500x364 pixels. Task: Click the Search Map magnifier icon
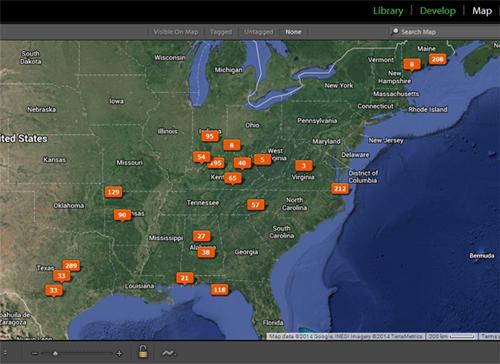[x=395, y=31]
